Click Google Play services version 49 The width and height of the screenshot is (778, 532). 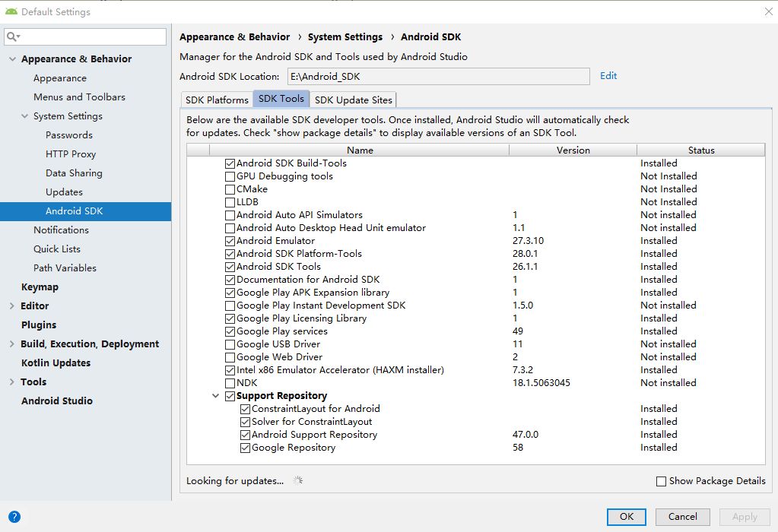tap(518, 331)
